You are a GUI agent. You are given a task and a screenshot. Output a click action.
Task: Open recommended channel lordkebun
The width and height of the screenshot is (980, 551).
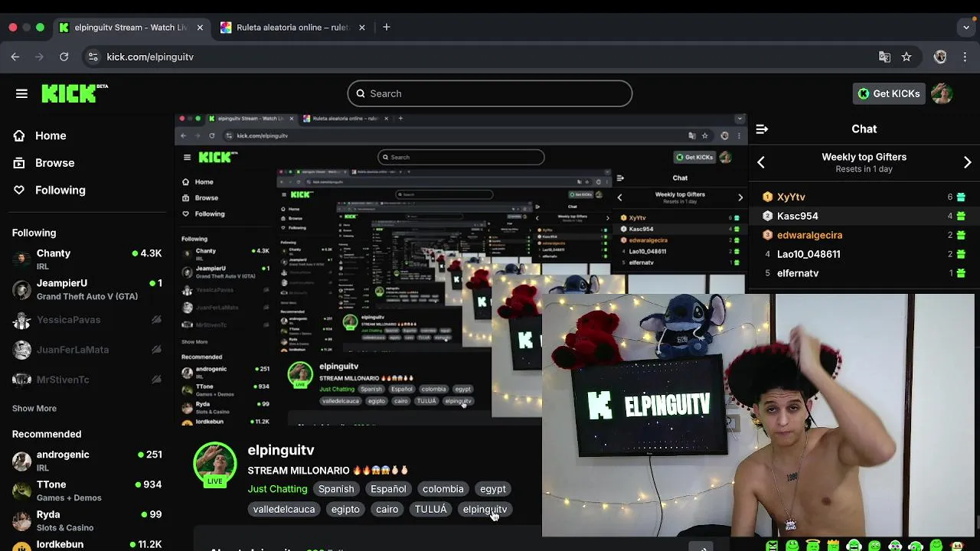[x=87, y=544]
